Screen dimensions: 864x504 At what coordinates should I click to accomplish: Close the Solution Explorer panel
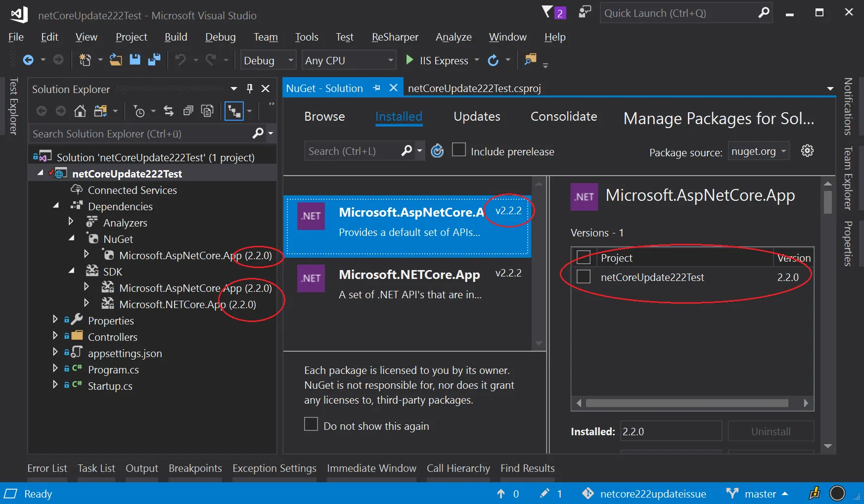coord(266,89)
